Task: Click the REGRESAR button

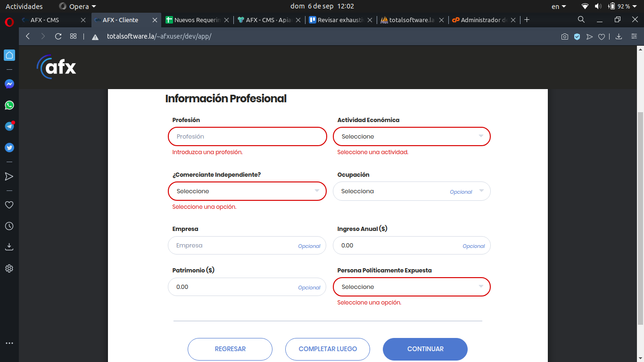Action: 230,349
